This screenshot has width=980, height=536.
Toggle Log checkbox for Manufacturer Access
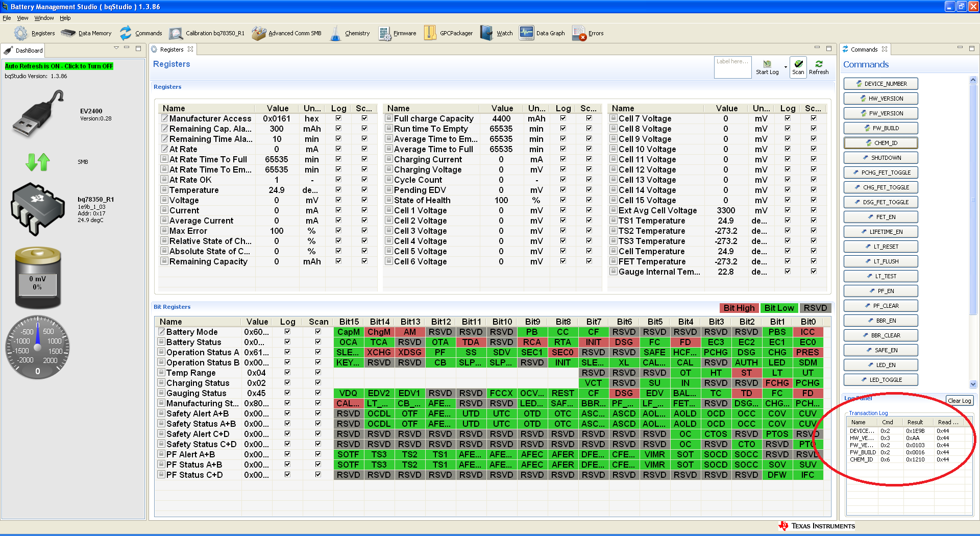pos(338,118)
